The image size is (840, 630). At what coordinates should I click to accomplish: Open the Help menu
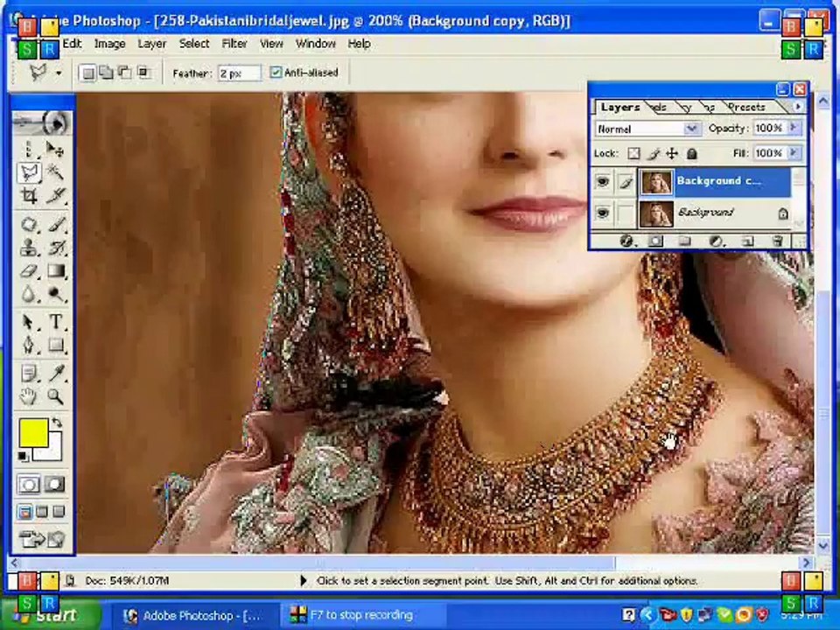(359, 44)
